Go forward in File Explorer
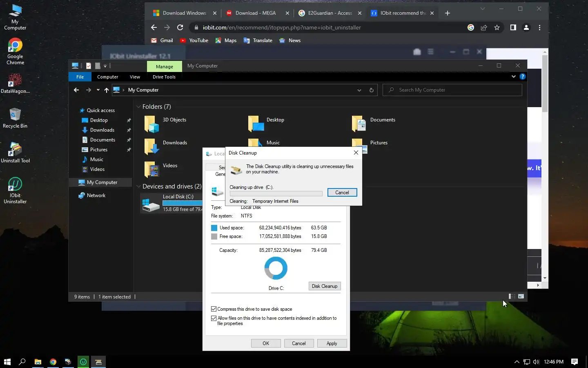Viewport: 588px width, 368px height. (x=88, y=90)
